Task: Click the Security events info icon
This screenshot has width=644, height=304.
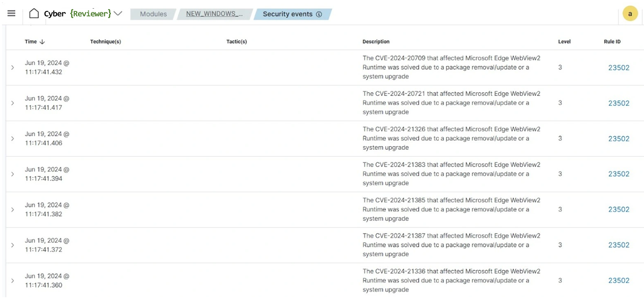Action: point(319,14)
